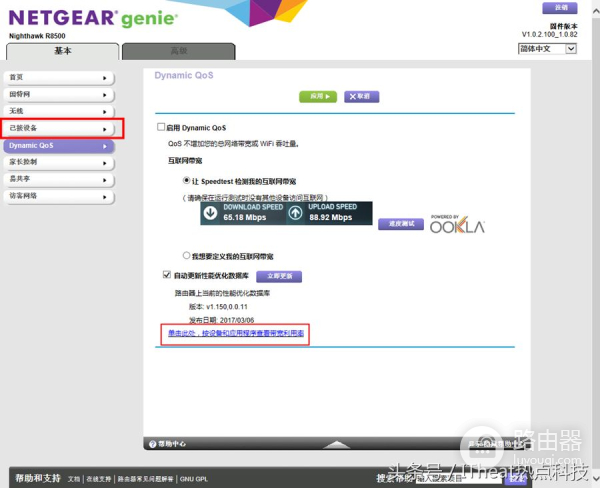Click the 帮助中心 help center label
This screenshot has width=600, height=488.
(172, 444)
